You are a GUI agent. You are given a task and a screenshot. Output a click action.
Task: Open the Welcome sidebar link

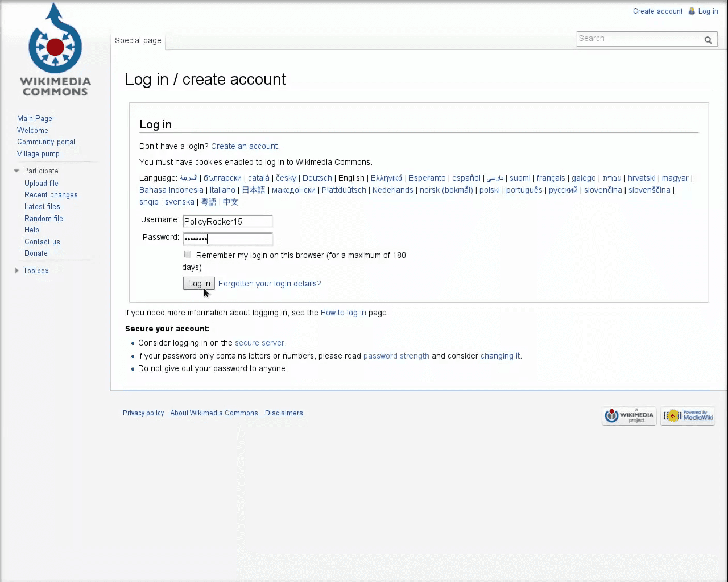click(x=32, y=130)
